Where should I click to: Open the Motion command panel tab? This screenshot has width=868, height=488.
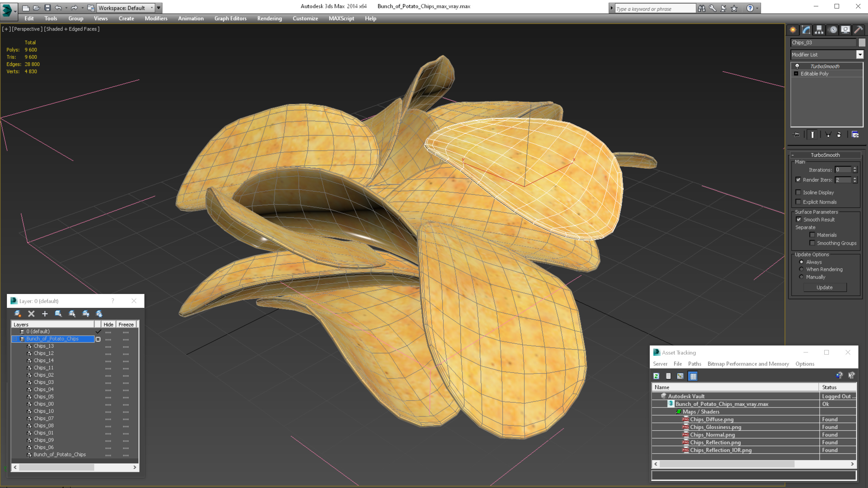(833, 30)
